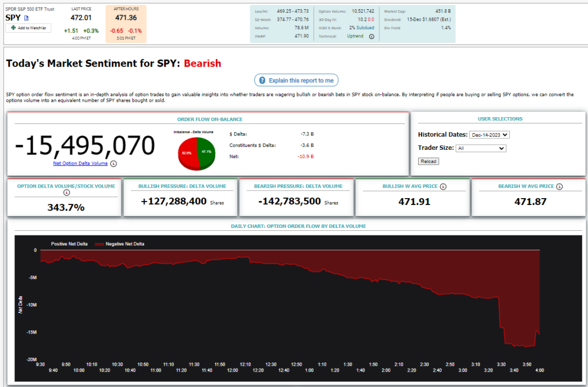Click the red 52.9% pie slice

(187, 153)
